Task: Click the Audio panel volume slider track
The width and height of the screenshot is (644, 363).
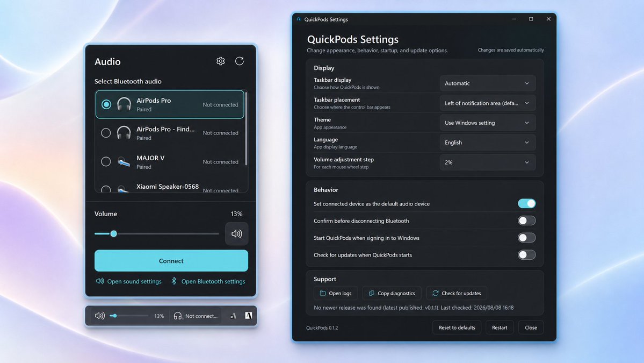Action: coord(157,233)
